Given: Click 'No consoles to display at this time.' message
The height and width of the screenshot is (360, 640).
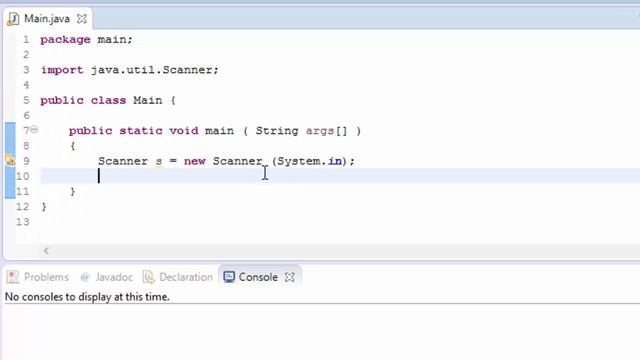Looking at the screenshot, I should (87, 297).
